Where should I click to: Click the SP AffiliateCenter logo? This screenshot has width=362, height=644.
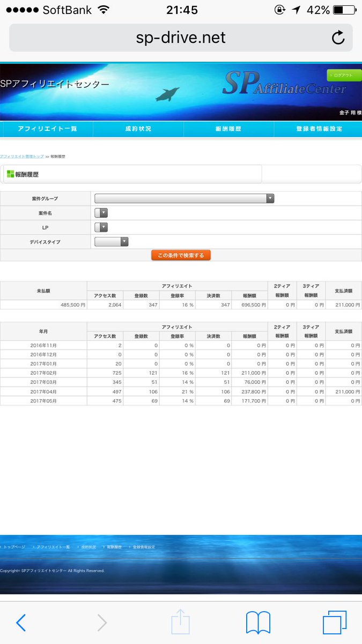click(284, 85)
